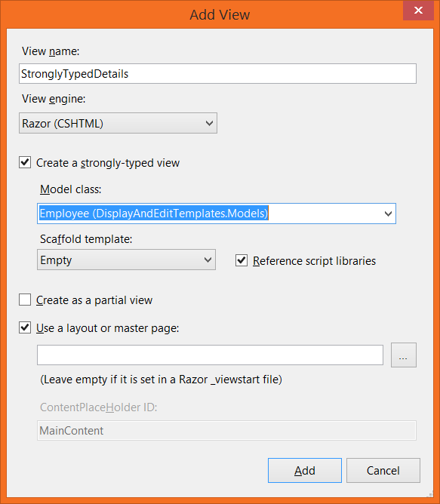Expand the Model class combo box arrow
440x504 pixels.
click(x=388, y=214)
